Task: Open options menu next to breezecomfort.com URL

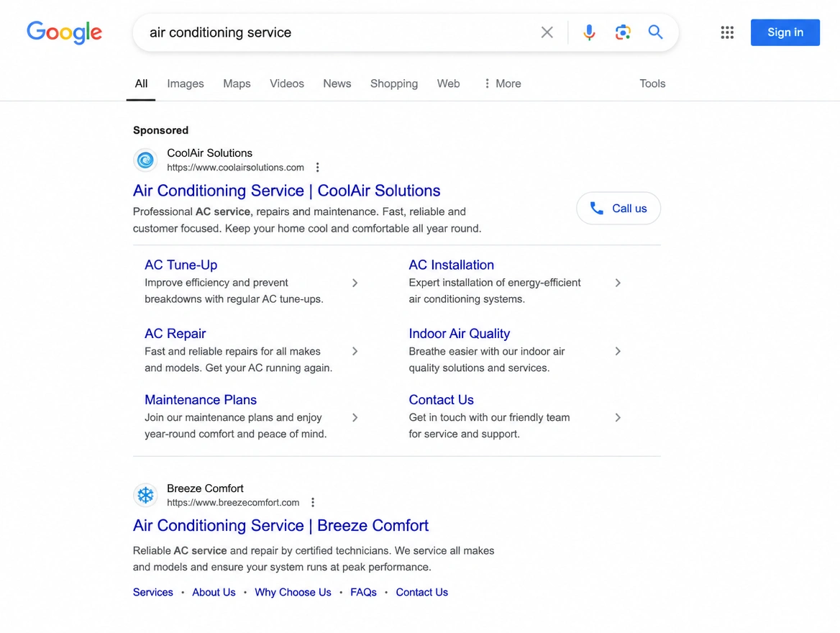Action: 313,502
